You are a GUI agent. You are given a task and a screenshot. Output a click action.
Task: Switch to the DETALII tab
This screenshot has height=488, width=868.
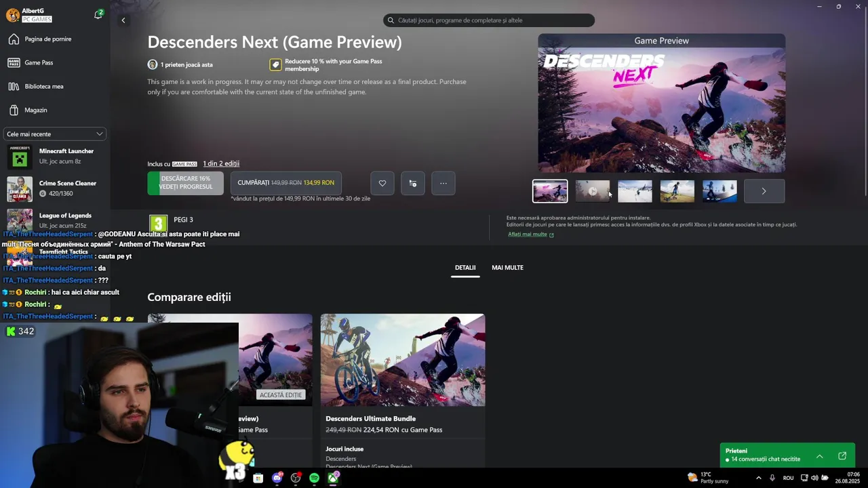tap(465, 268)
